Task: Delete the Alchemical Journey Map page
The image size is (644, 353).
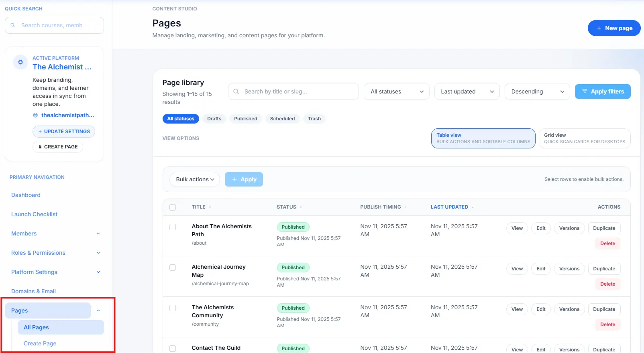Action: (x=607, y=284)
